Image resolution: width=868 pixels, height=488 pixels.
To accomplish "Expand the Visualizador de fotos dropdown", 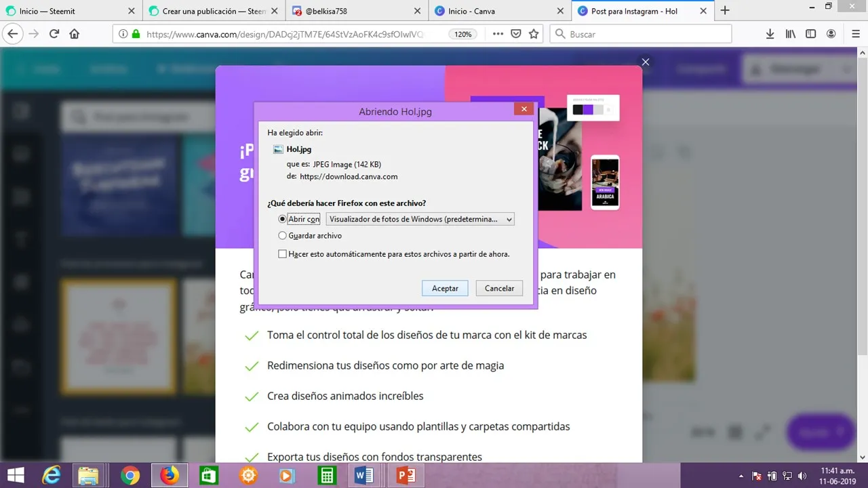I will coord(420,219).
